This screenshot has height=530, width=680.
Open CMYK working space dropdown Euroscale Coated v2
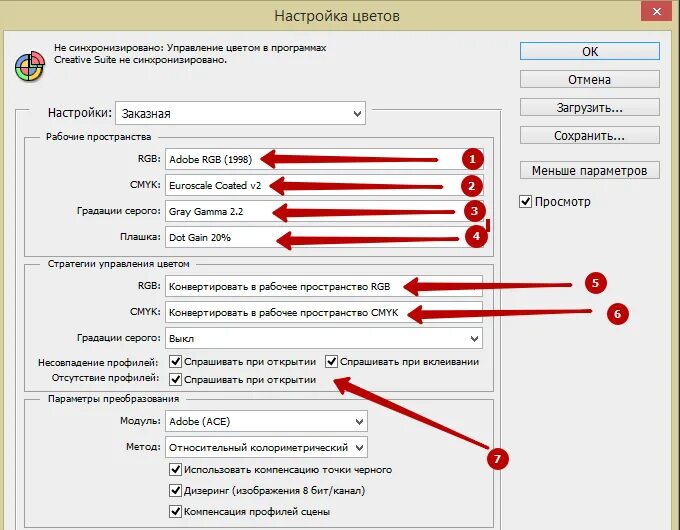coord(324,185)
